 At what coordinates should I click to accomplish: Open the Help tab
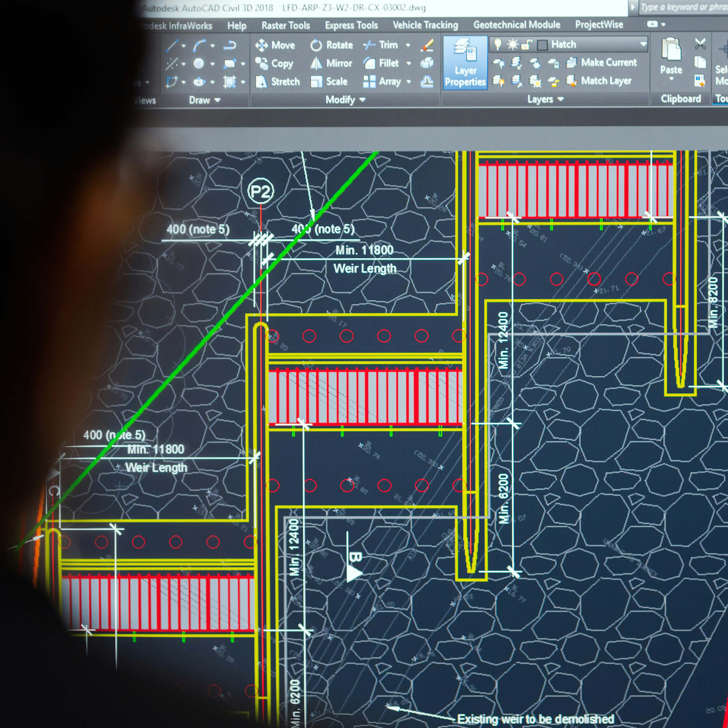[x=237, y=26]
